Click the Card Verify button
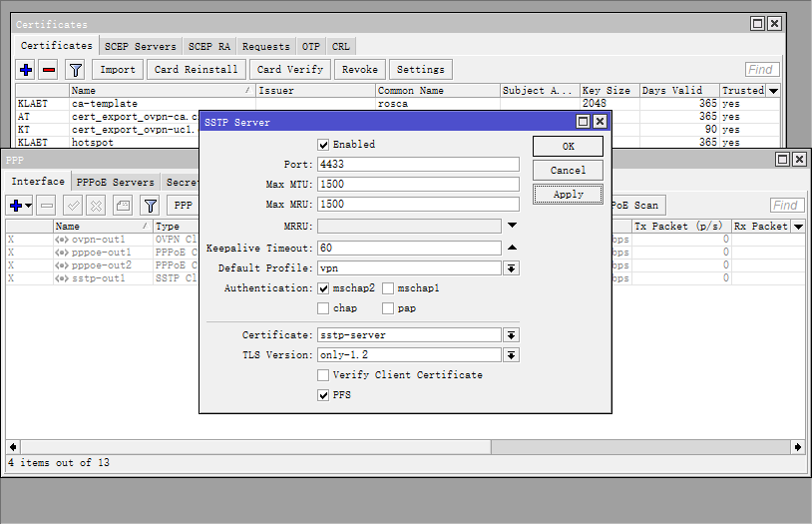 coord(290,70)
